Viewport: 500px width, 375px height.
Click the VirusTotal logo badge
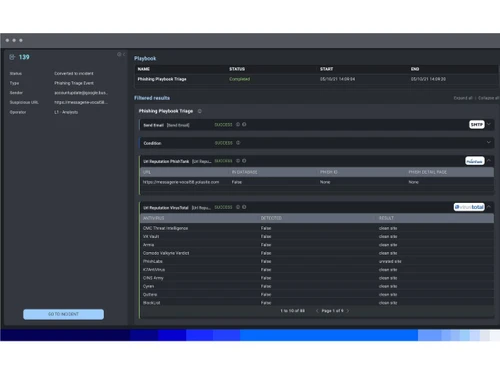pyautogui.click(x=469, y=207)
